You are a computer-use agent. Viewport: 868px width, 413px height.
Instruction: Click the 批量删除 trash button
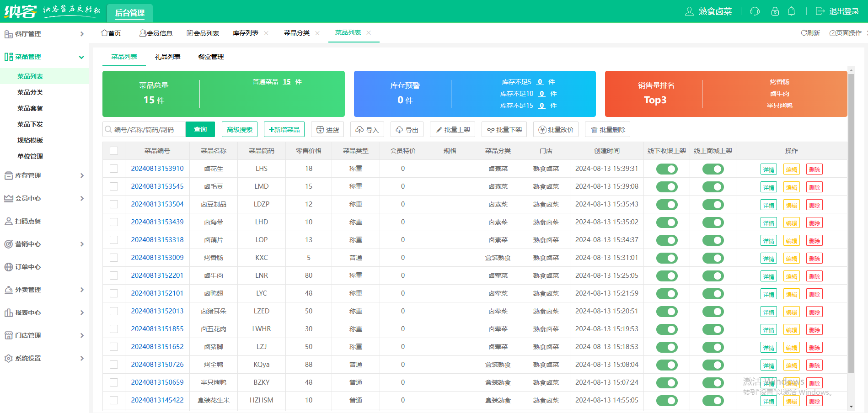point(608,130)
